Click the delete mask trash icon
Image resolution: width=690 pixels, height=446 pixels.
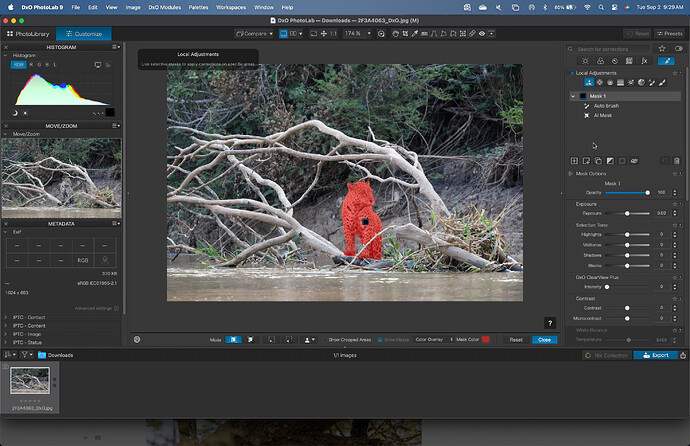click(x=676, y=160)
